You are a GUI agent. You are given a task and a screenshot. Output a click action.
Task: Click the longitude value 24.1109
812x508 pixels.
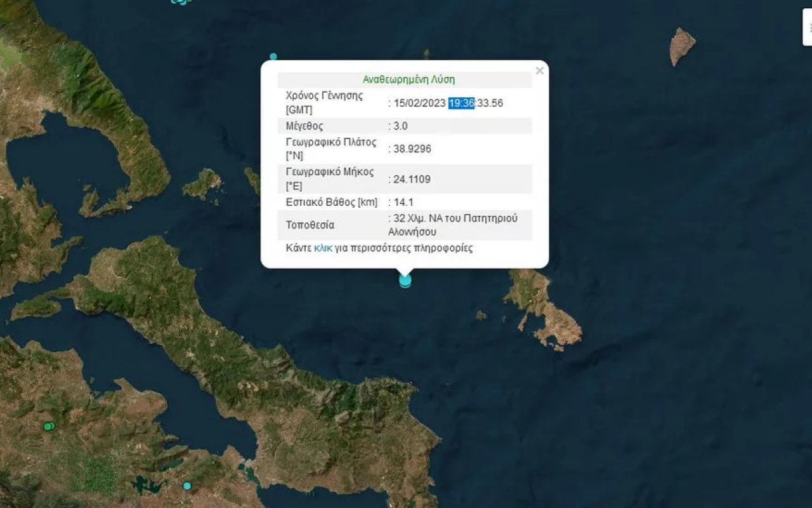pos(412,179)
